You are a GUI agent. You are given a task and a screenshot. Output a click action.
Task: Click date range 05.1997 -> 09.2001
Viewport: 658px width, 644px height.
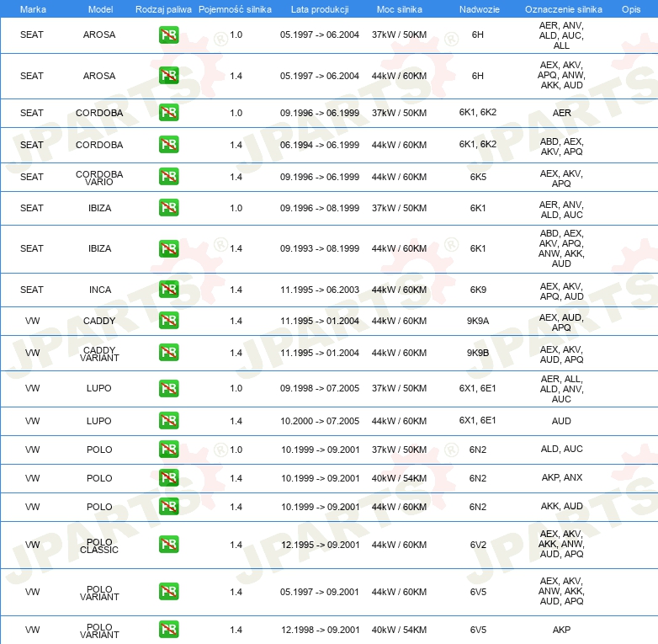(320, 592)
